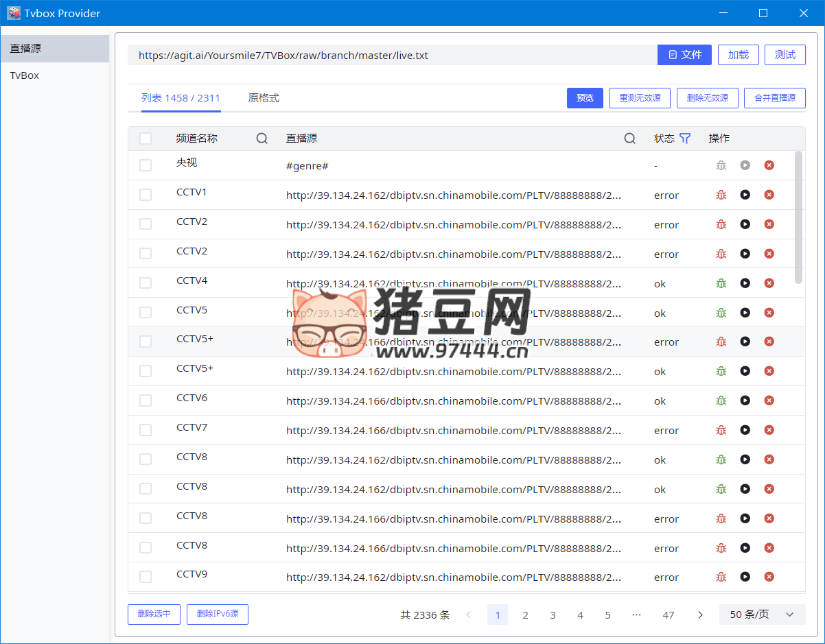
Task: Click the 删除IPv6源 button
Action: (x=217, y=614)
